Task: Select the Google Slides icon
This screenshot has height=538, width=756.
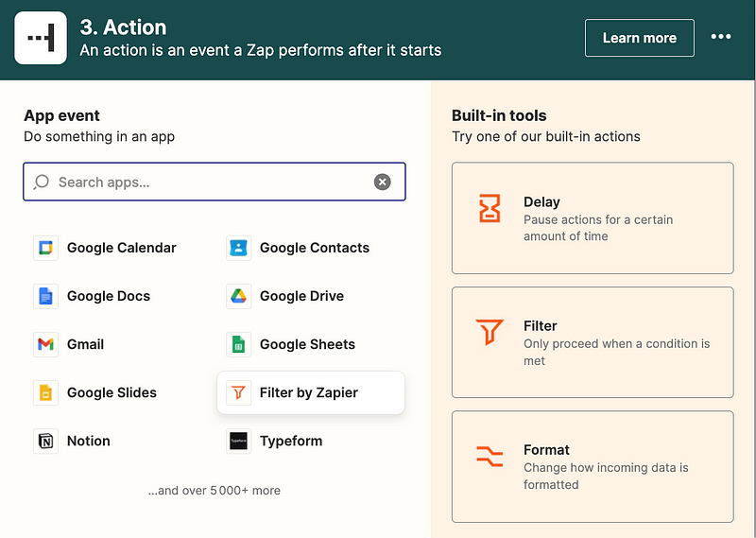Action: tap(45, 392)
